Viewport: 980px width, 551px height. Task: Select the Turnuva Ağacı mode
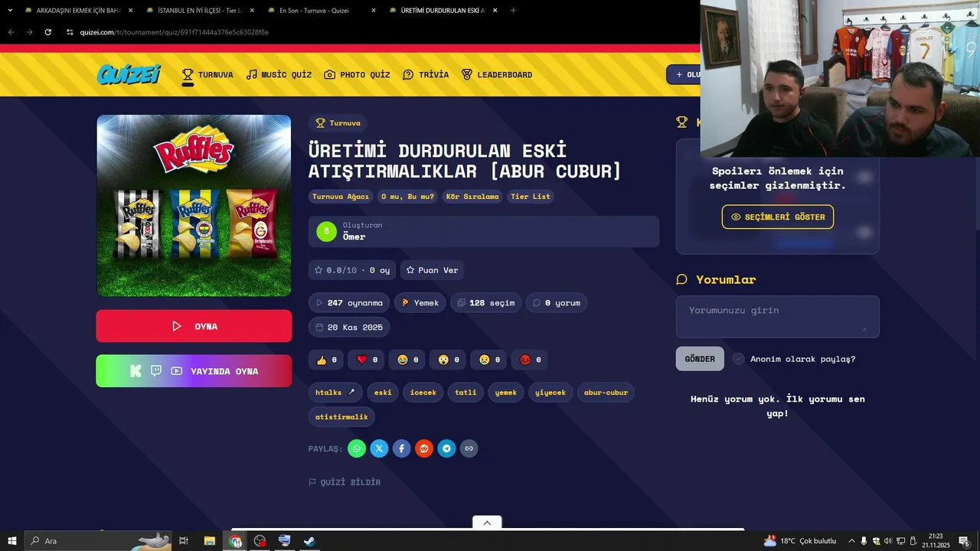pos(341,197)
